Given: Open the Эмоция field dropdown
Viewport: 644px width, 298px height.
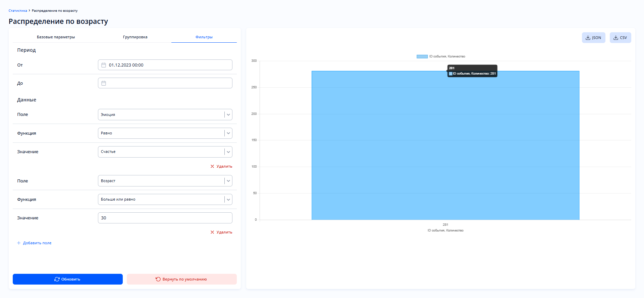Looking at the screenshot, I should [228, 115].
